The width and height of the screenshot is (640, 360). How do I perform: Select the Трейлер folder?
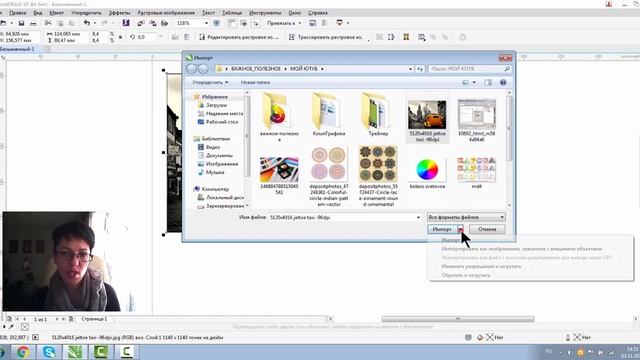coord(378,115)
